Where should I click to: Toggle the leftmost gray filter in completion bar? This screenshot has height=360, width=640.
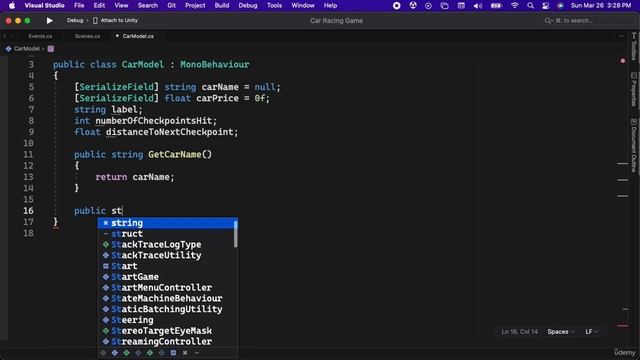click(103, 353)
